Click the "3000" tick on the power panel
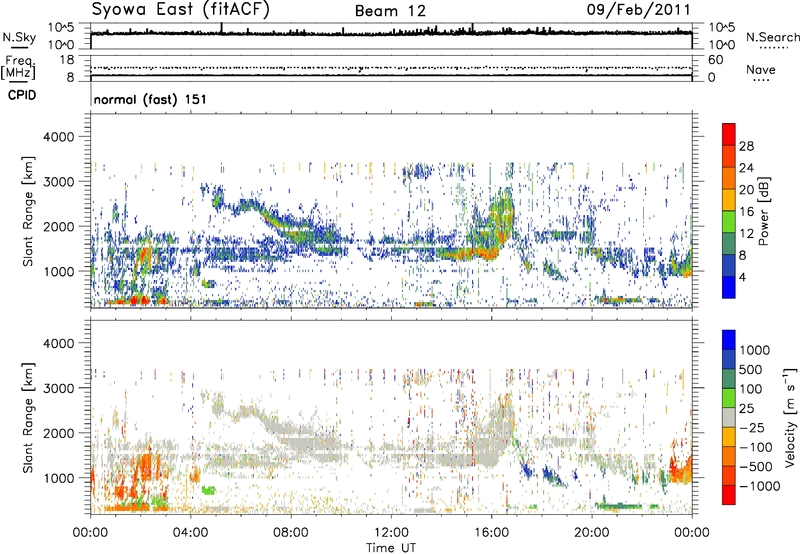The image size is (800, 554). click(x=58, y=182)
